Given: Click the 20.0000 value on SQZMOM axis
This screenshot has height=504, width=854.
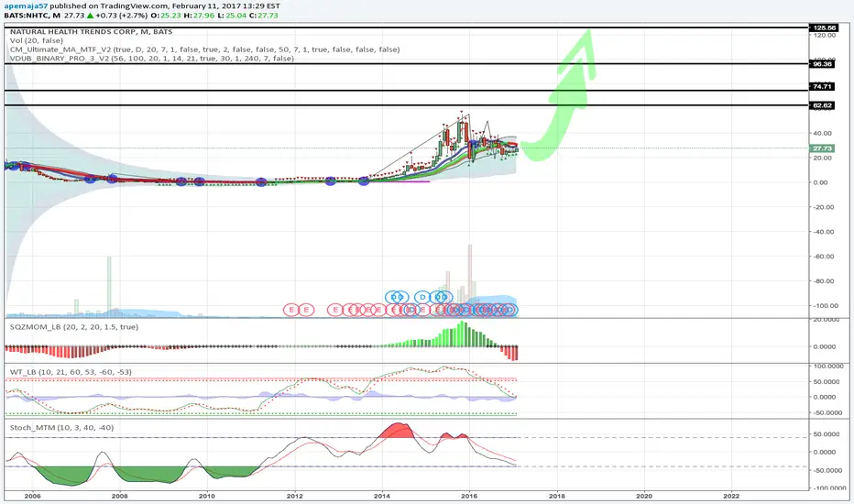Looking at the screenshot, I should (828, 320).
